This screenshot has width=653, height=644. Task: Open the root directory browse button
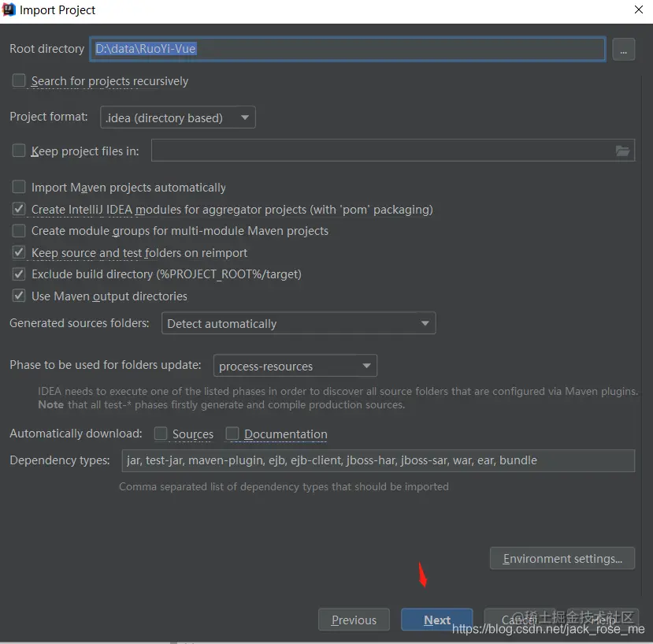[623, 49]
